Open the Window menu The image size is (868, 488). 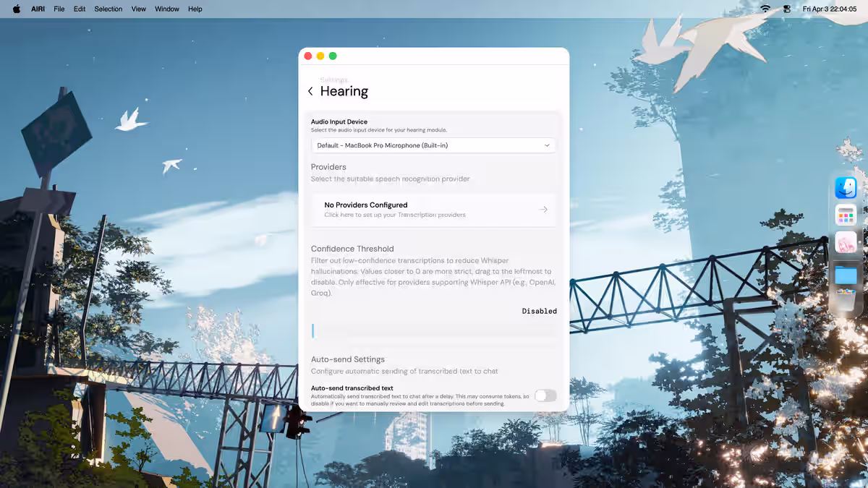[x=167, y=9]
